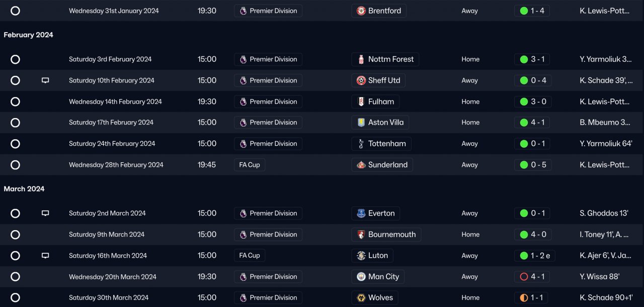Open the FA Cup tag for Sunderland match
This screenshot has width=644, height=307.
(250, 165)
